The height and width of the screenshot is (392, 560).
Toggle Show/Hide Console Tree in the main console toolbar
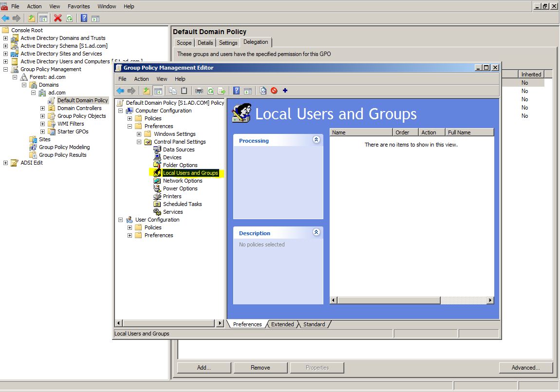click(x=43, y=18)
